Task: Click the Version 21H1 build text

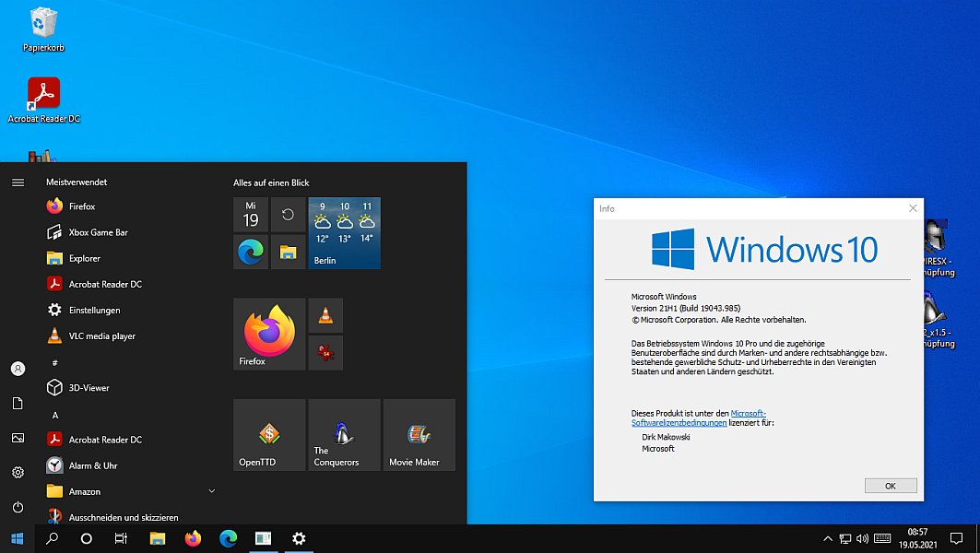Action: click(x=686, y=308)
